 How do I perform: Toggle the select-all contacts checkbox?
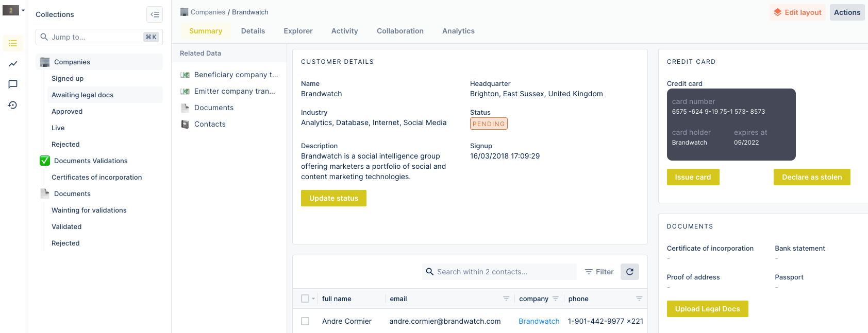click(x=305, y=299)
